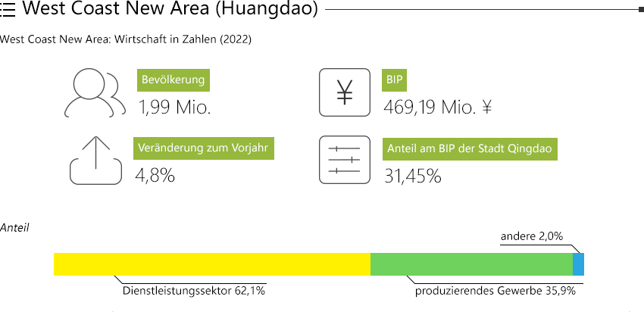Click the 31,45% share value
The width and height of the screenshot is (644, 312).
(413, 176)
